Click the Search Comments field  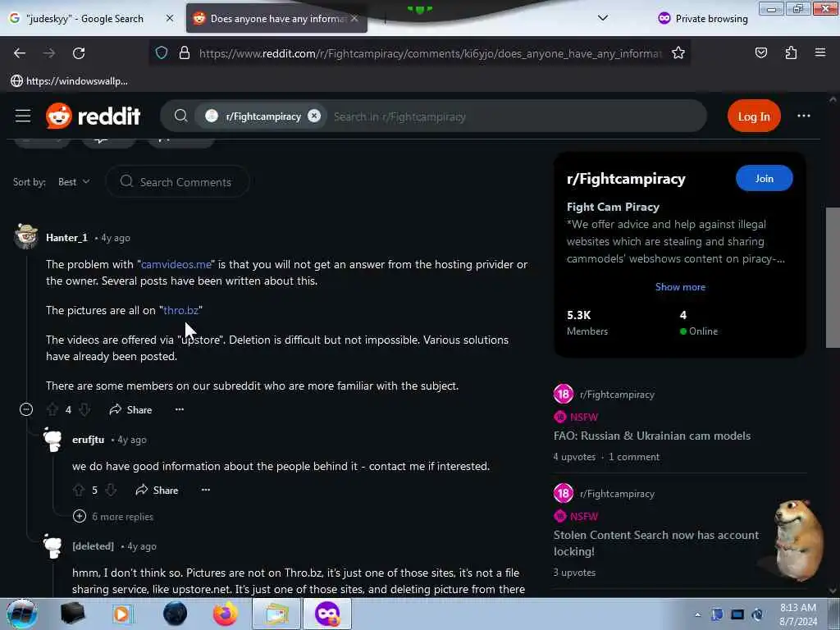pyautogui.click(x=177, y=182)
